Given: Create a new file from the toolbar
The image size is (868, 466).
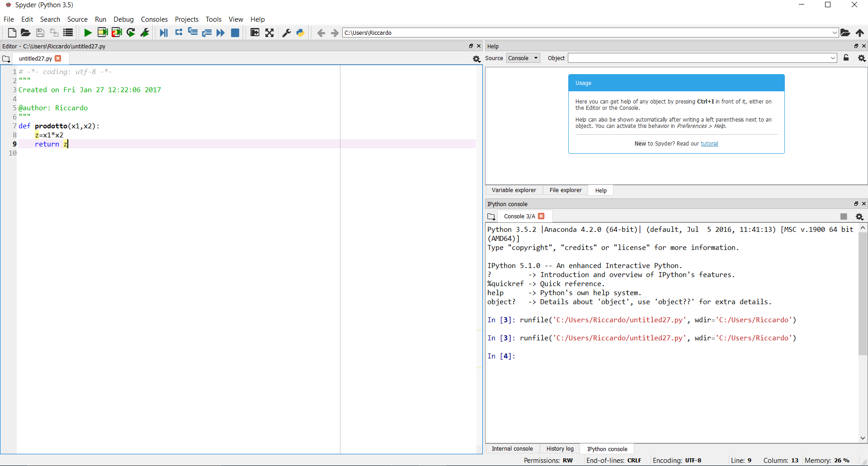Looking at the screenshot, I should (x=12, y=33).
